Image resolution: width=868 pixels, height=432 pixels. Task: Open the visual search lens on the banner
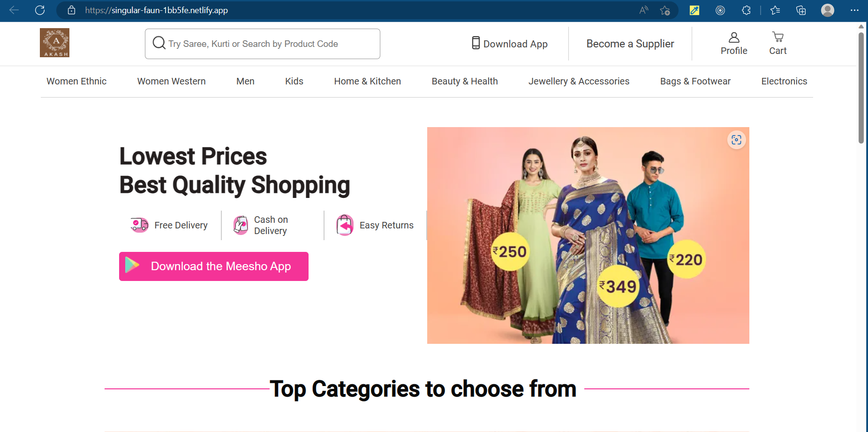(736, 140)
